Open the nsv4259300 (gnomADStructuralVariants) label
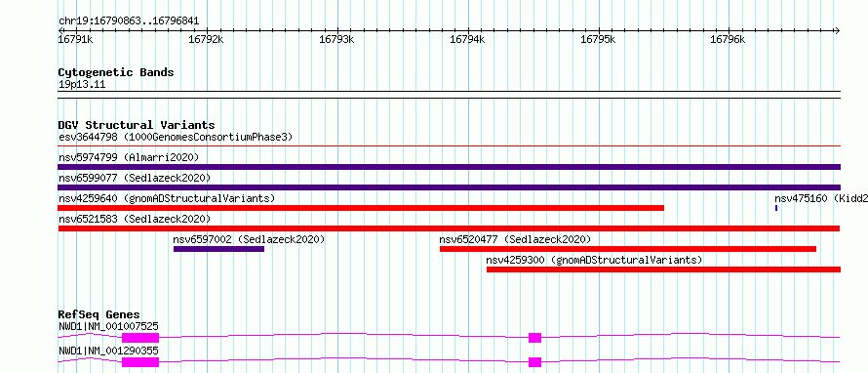 pyautogui.click(x=594, y=260)
